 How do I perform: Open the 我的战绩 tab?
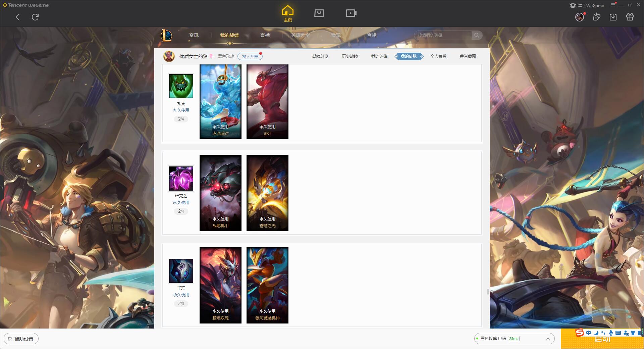pos(229,35)
